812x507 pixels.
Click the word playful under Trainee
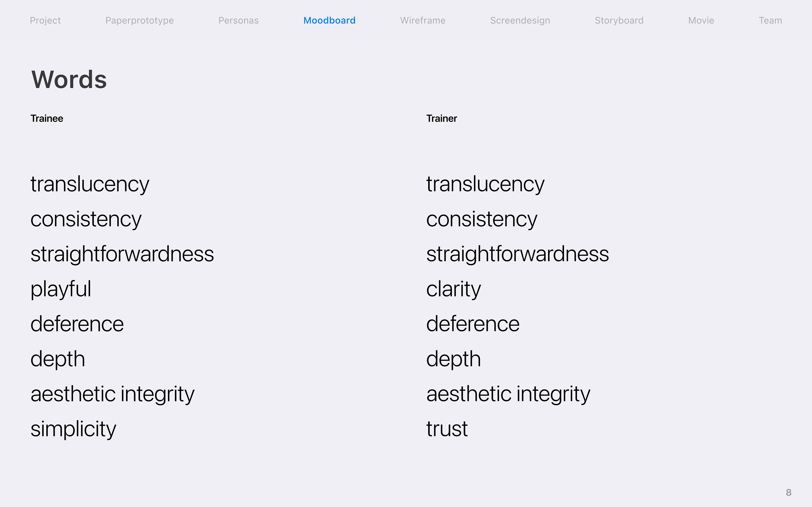pyautogui.click(x=61, y=289)
